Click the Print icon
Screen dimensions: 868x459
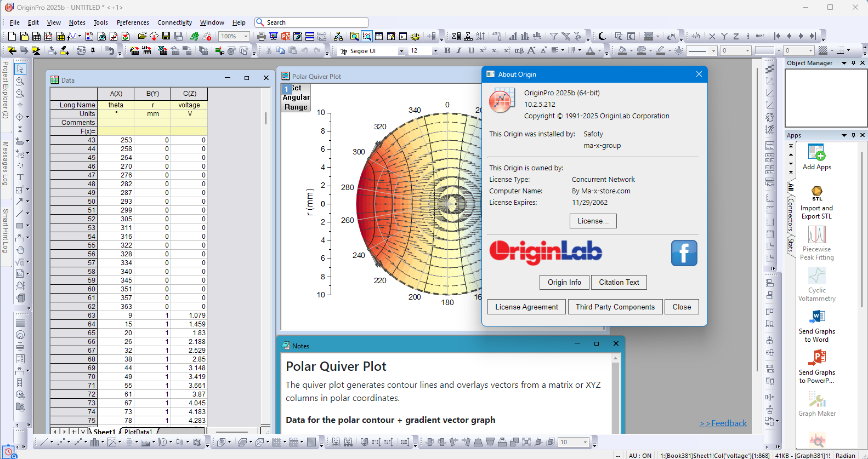point(262,36)
